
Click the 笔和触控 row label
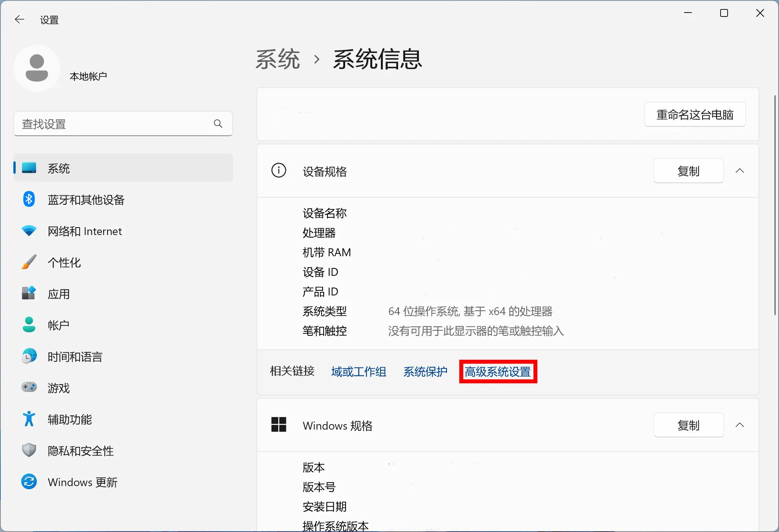(x=325, y=331)
